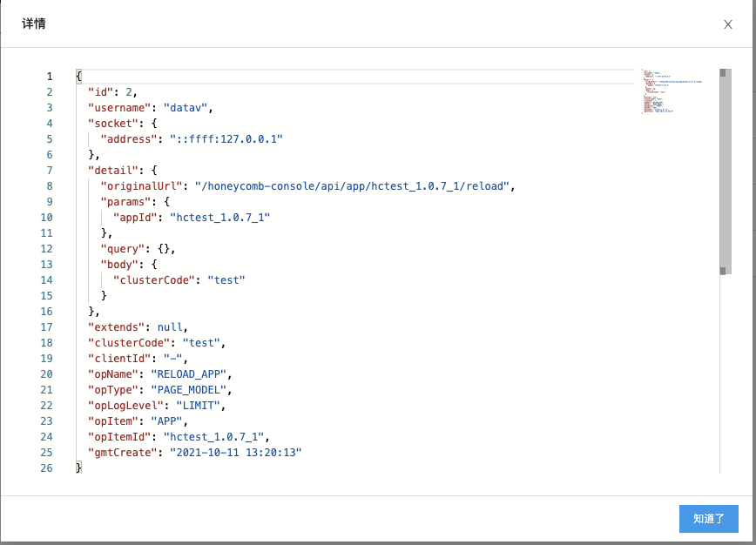Click the /honeycomb-console/api/app reload URL value

pyautogui.click(x=352, y=186)
